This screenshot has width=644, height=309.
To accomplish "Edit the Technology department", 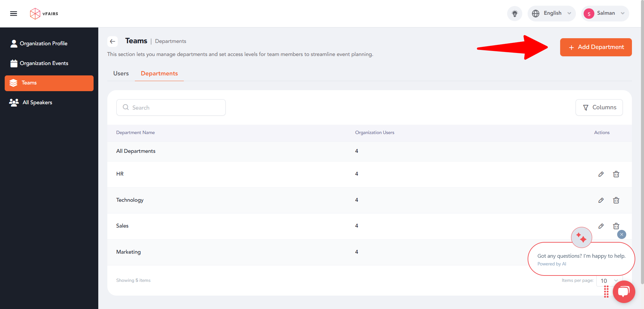I will (601, 200).
